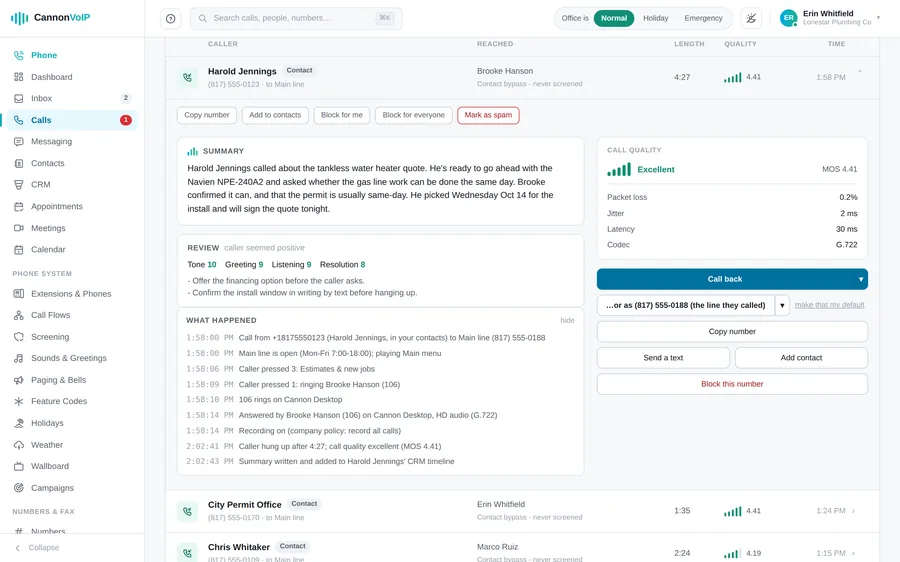Click the CannonVoIP logo icon
The width and height of the screenshot is (900, 562).
(19, 18)
